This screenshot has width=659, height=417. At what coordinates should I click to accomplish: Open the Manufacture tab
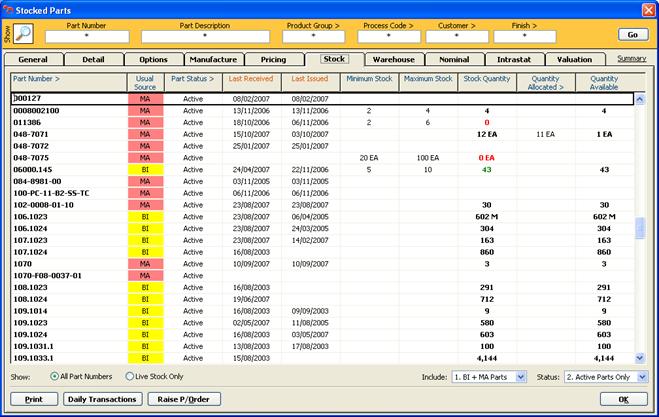point(214,59)
